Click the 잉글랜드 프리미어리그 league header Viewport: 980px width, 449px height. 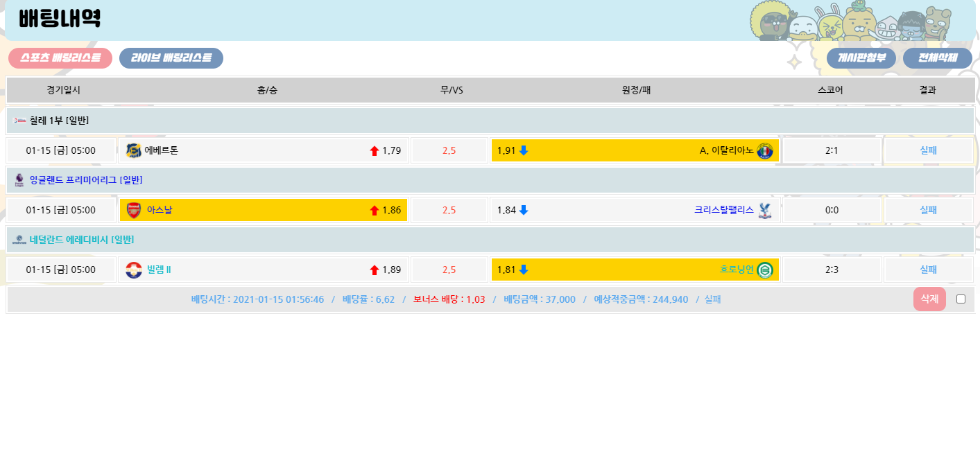(x=86, y=180)
